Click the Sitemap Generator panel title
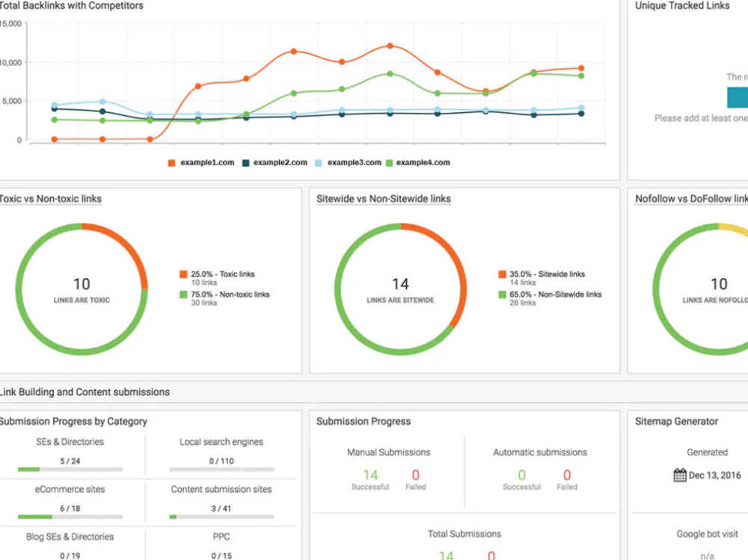Screen dimensions: 748x560 (676, 422)
